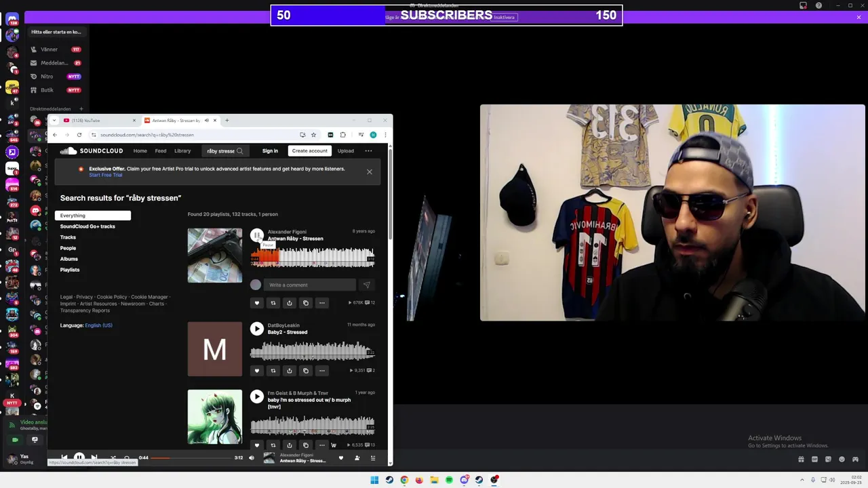Repost the Antwan Råby - Stressen track
The image size is (868, 488).
tap(273, 303)
